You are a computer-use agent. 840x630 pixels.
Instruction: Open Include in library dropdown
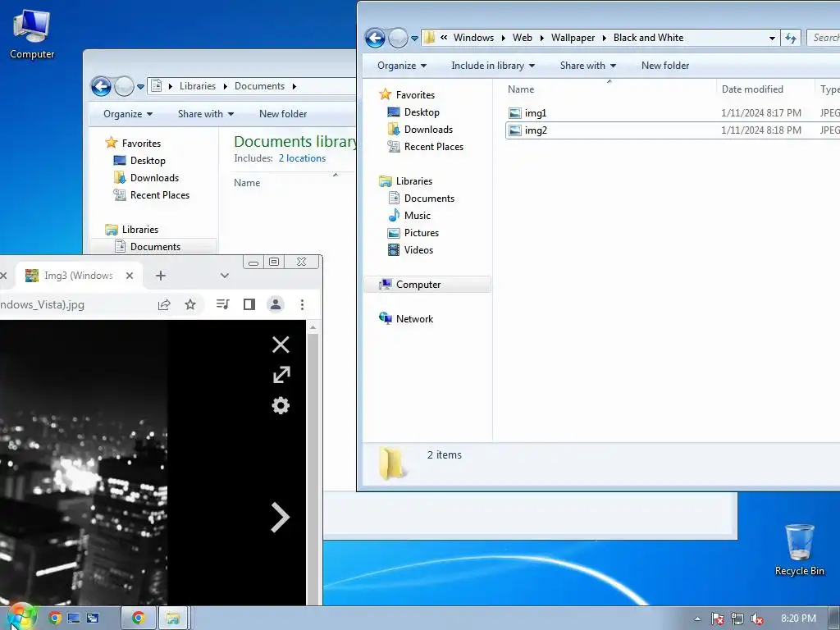pos(493,66)
